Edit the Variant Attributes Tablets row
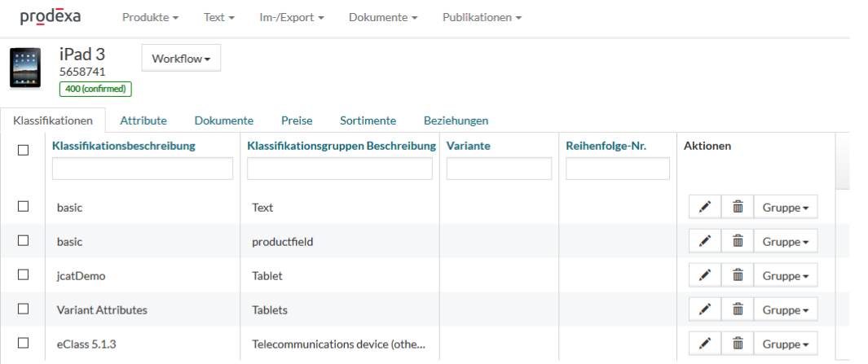This screenshot has width=868, height=364. [705, 309]
